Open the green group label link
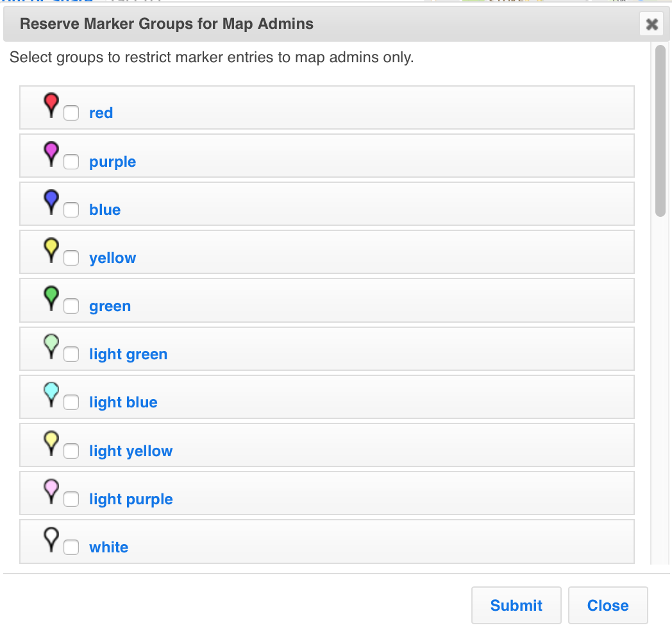This screenshot has height=639, width=672. point(110,306)
